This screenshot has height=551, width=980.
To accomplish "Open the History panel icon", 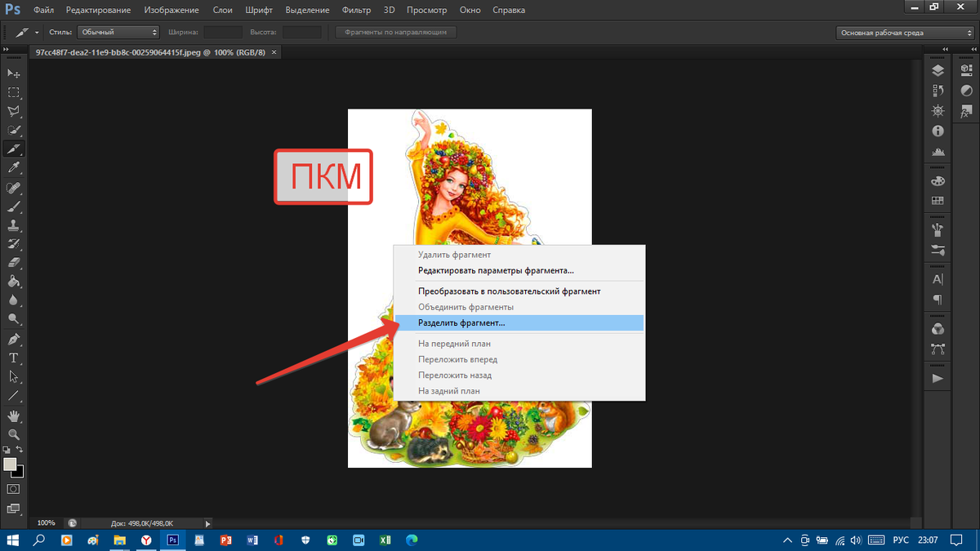I will (x=938, y=91).
